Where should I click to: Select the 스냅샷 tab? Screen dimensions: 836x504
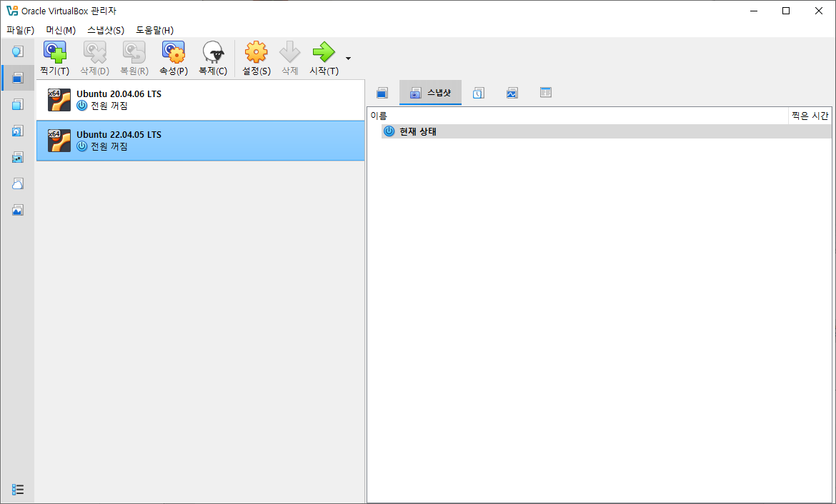click(430, 94)
